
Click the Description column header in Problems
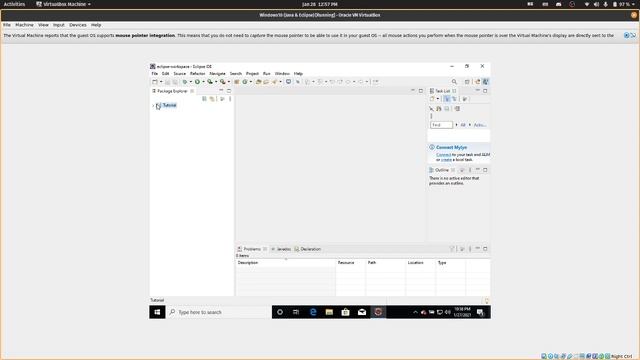285,263
